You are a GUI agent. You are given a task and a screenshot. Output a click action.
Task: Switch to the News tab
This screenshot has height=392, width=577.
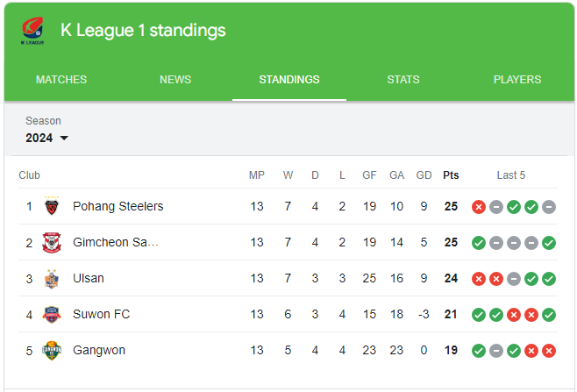(175, 80)
